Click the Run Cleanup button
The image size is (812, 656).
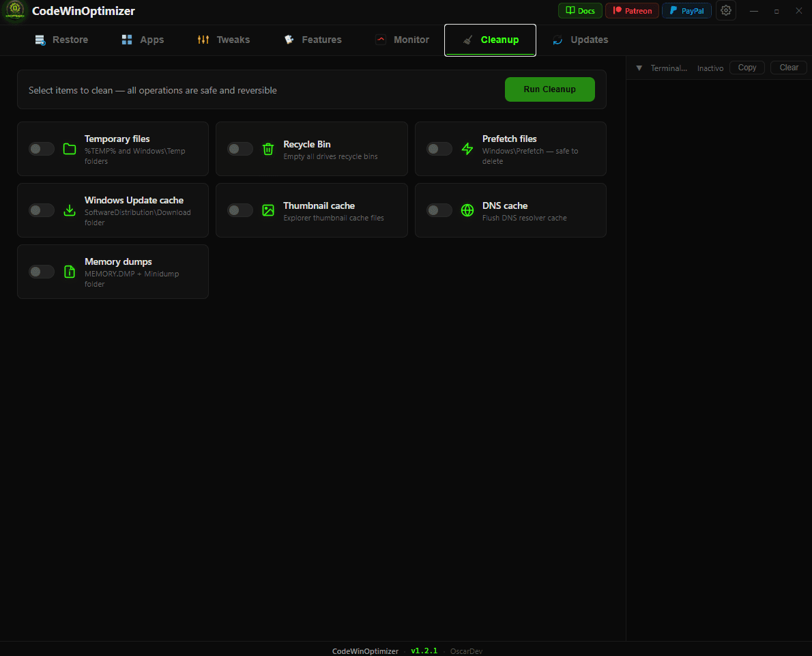coord(549,89)
